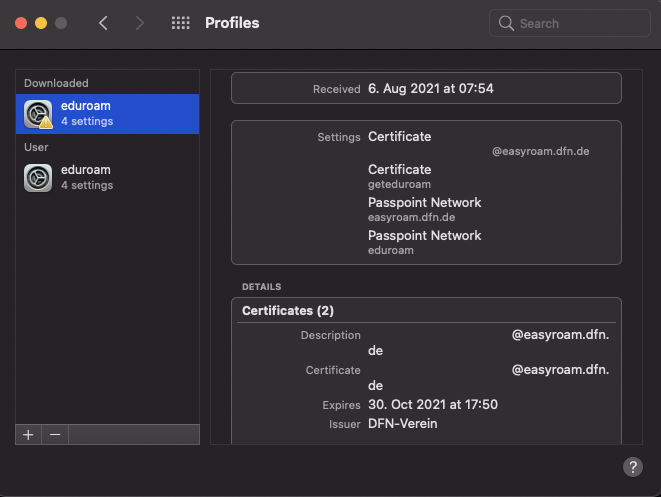Click the Passpoint Network eduroam entry
This screenshot has width=661, height=497.
point(425,242)
